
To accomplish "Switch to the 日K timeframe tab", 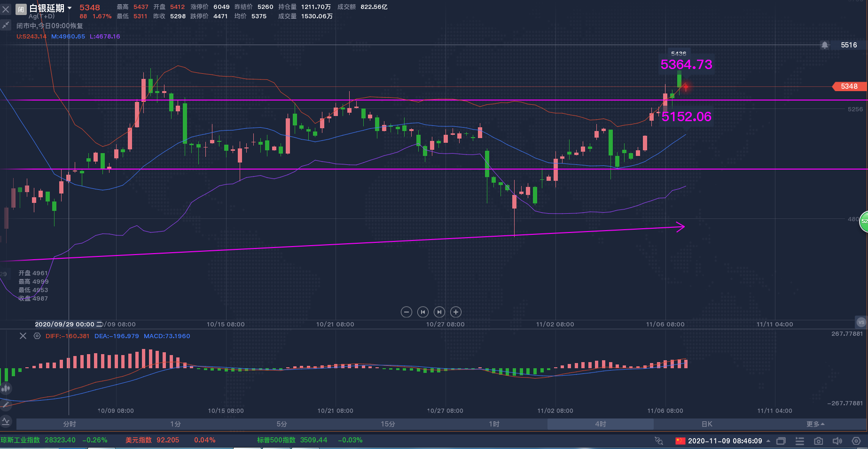I will tap(707, 424).
